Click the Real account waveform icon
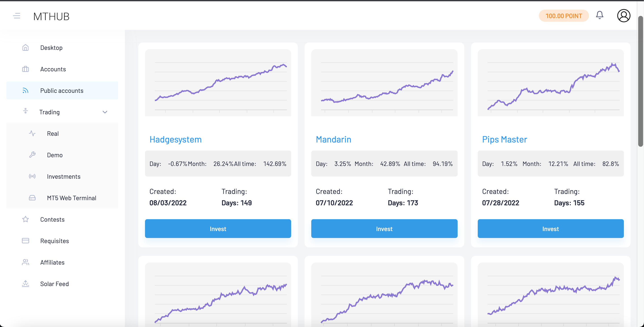 pos(32,133)
